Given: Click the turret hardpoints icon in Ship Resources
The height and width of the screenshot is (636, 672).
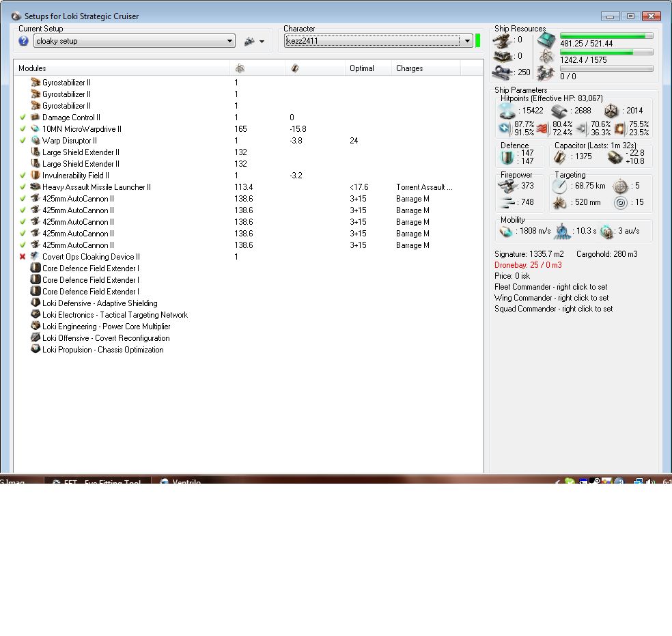Looking at the screenshot, I should tap(502, 41).
